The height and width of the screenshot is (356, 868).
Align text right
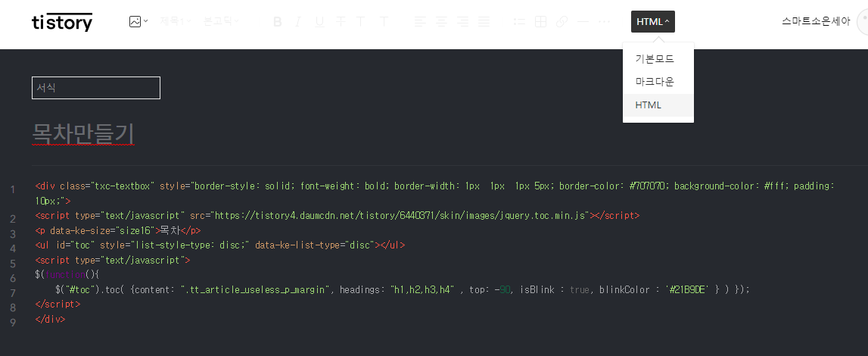coord(463,22)
